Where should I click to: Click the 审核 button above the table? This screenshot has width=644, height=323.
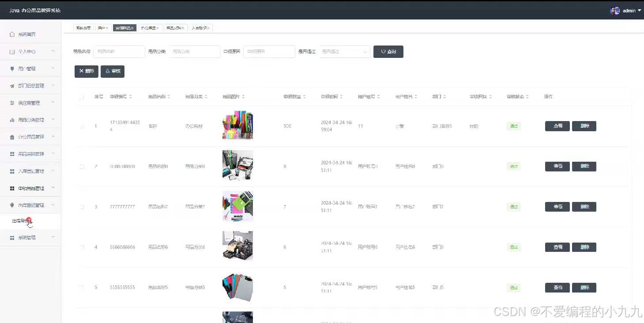pyautogui.click(x=113, y=71)
